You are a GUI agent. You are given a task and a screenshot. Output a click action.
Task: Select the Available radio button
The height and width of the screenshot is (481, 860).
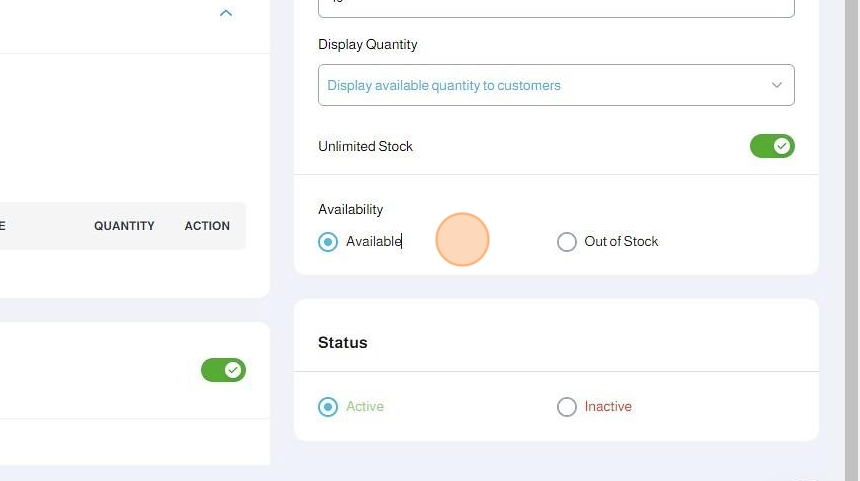coord(328,241)
